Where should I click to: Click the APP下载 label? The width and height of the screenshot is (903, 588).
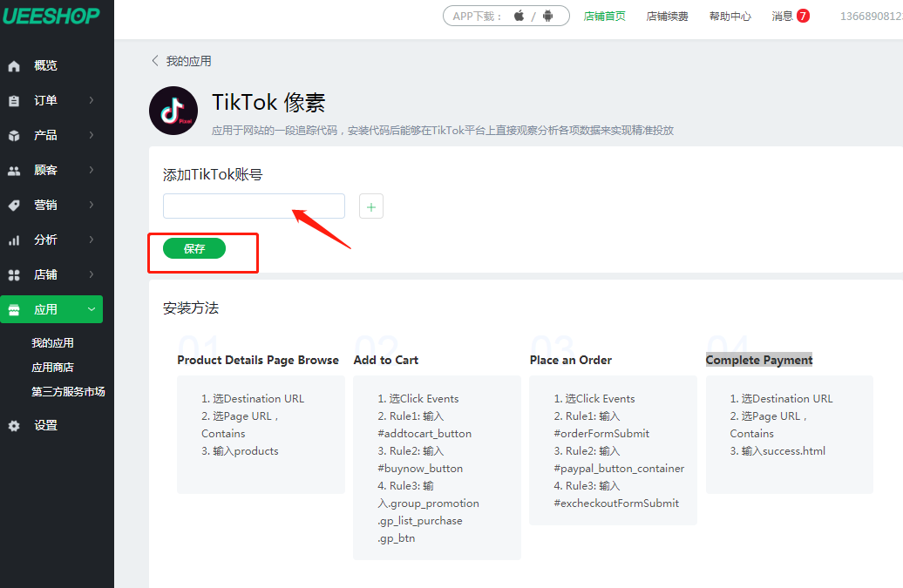476,16
